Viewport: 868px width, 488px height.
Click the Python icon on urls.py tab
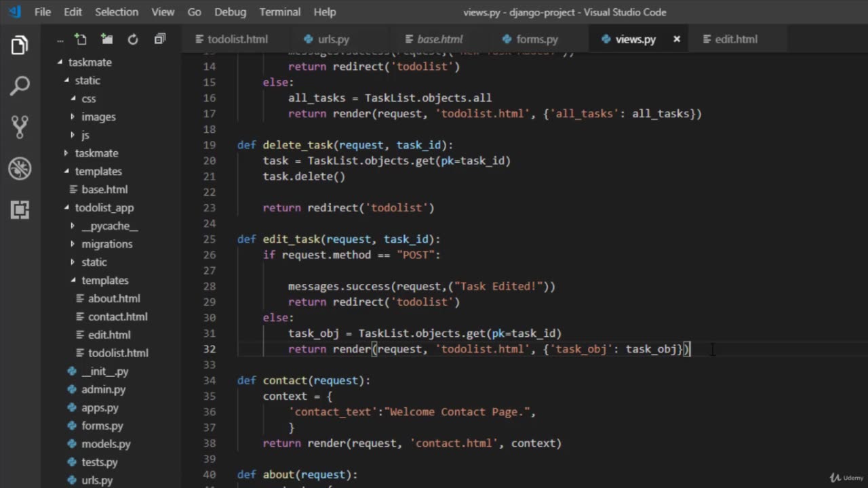point(308,39)
